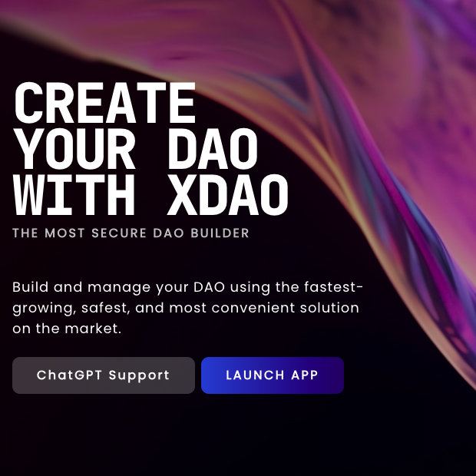Screen dimensions: 476x476
Task: Click the word "convenient" in the description
Action: click(x=253, y=308)
